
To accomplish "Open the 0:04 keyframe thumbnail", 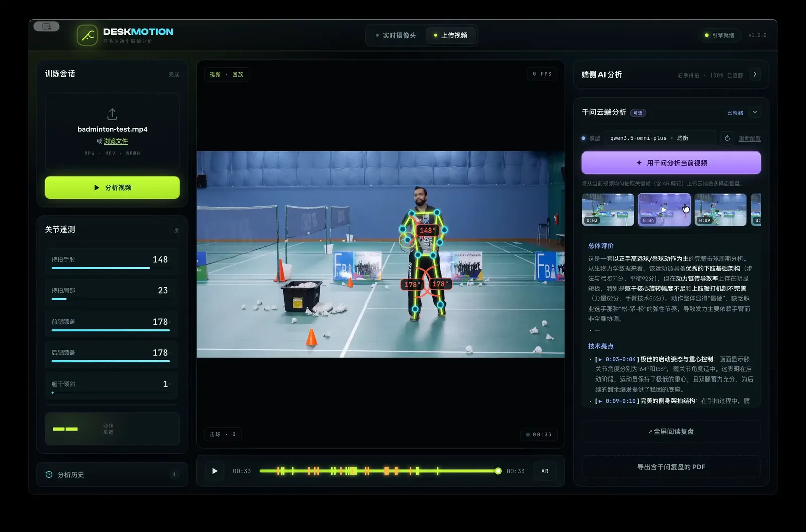I will (664, 209).
